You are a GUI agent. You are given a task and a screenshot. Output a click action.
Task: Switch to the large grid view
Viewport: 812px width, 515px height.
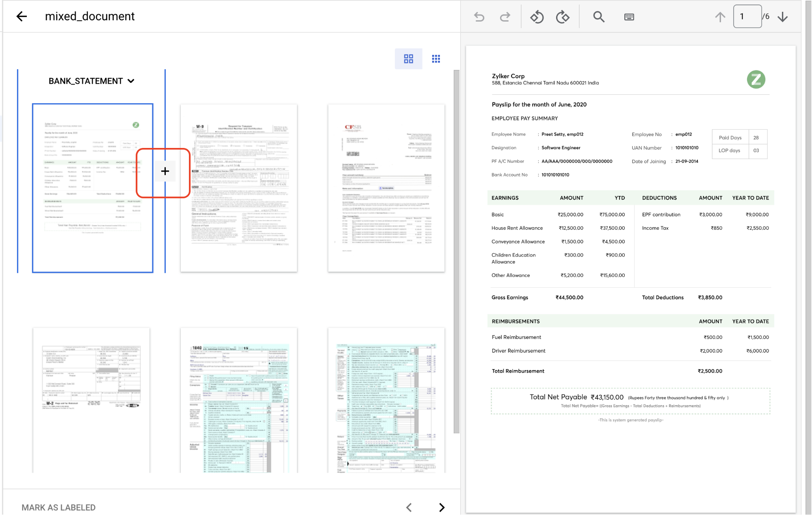[408, 59]
